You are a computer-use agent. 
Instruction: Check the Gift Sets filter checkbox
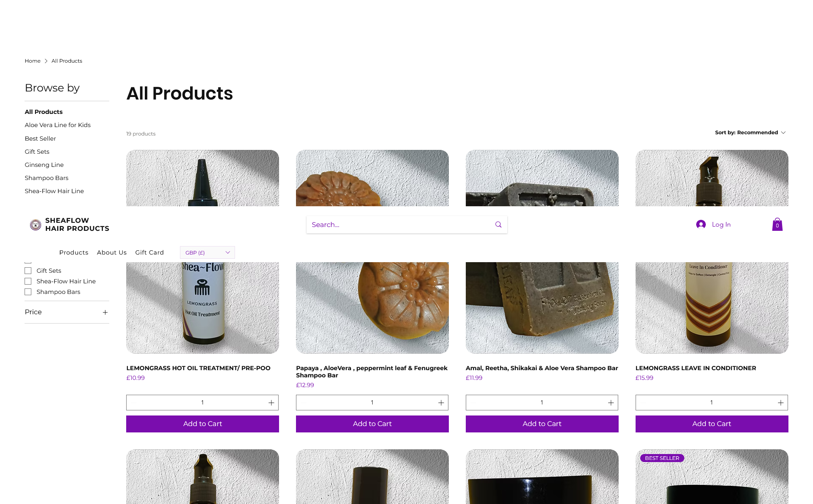click(28, 271)
